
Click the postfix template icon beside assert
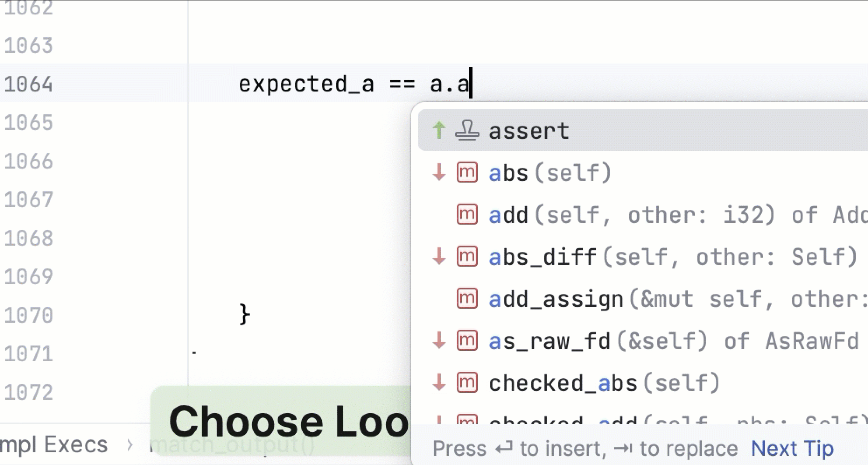467,130
